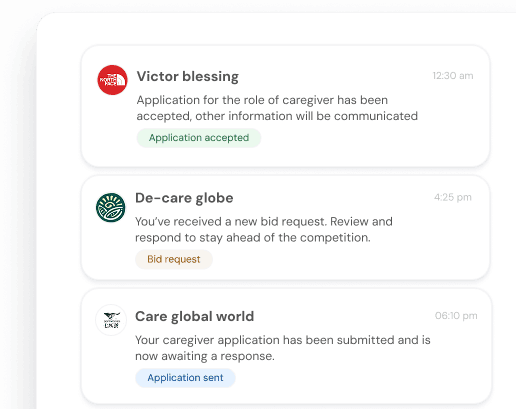Viewport: 516px width, 409px height.
Task: Click Victor blessing's red North Face avatar
Action: pyautogui.click(x=112, y=80)
